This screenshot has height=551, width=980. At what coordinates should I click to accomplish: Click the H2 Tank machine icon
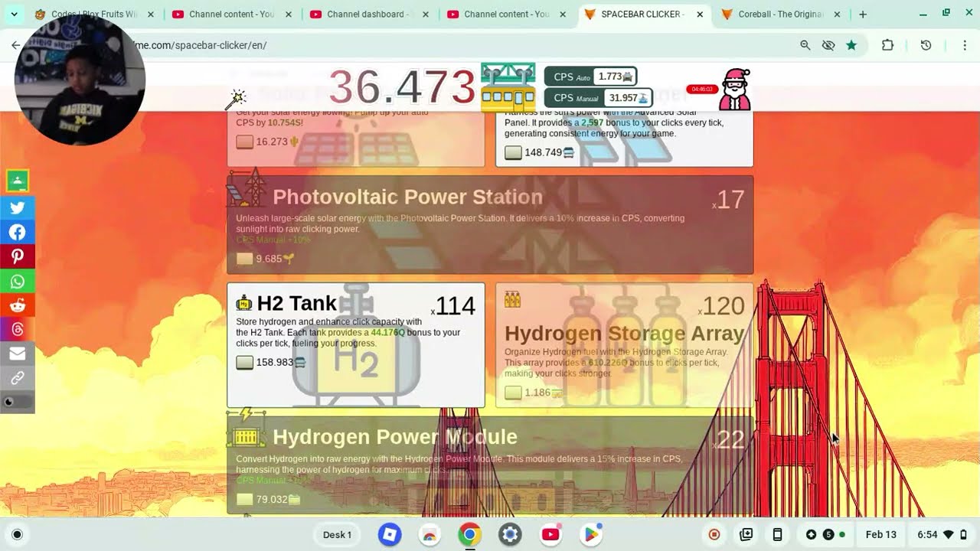click(x=244, y=303)
